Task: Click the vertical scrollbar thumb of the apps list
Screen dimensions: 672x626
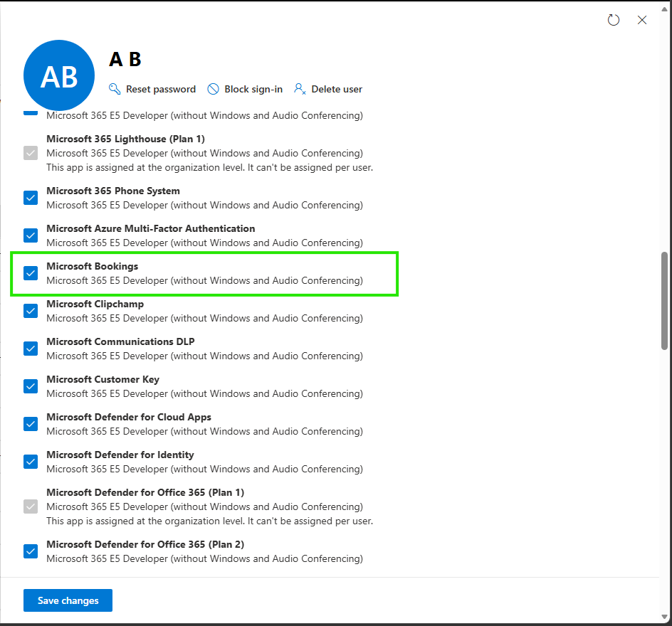Action: click(x=664, y=301)
